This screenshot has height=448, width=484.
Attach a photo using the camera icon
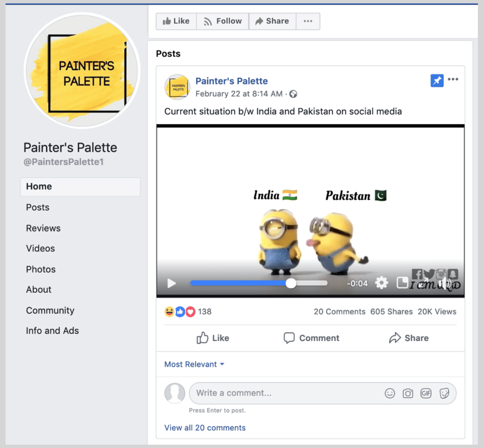tap(408, 393)
